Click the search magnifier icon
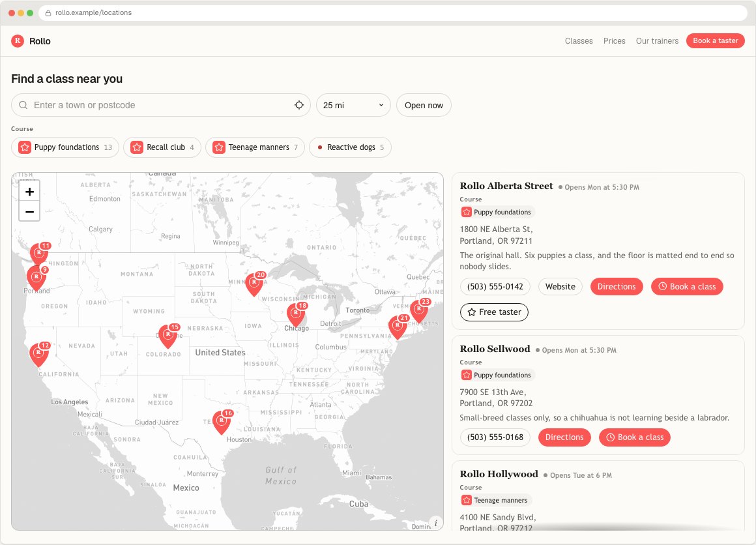 [x=23, y=105]
